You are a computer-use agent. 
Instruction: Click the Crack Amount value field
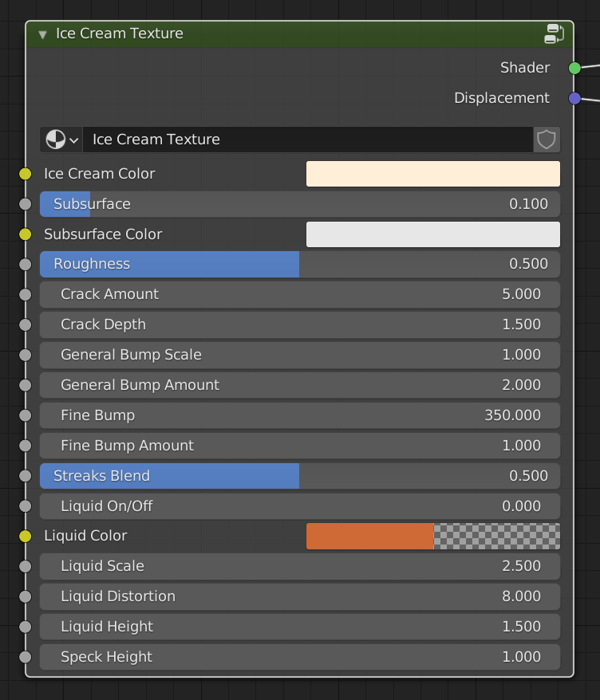click(x=299, y=294)
